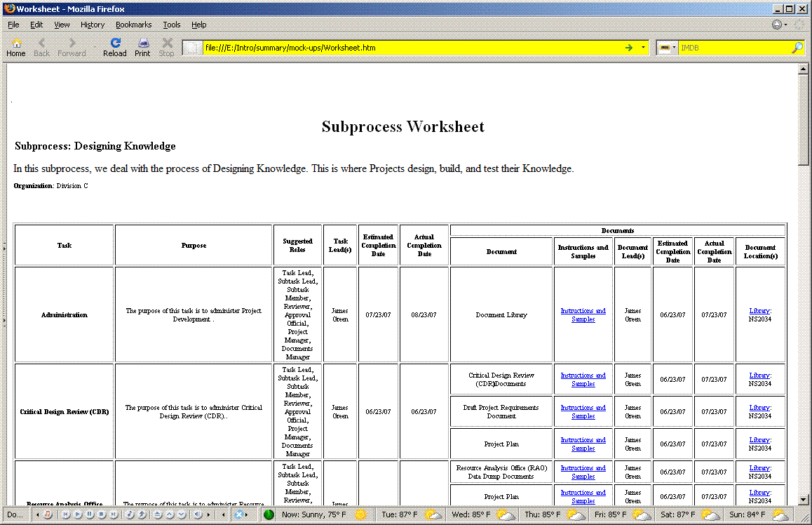The height and width of the screenshot is (525, 812).
Task: Click the Forward navigation arrow
Action: 72,47
